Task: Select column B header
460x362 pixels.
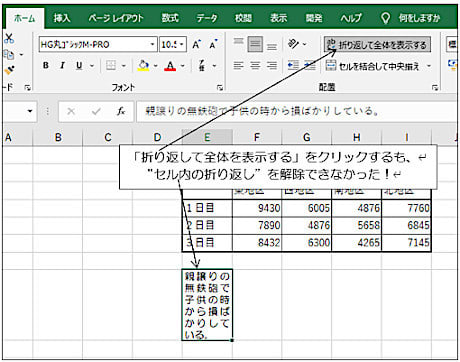Action: (58, 137)
